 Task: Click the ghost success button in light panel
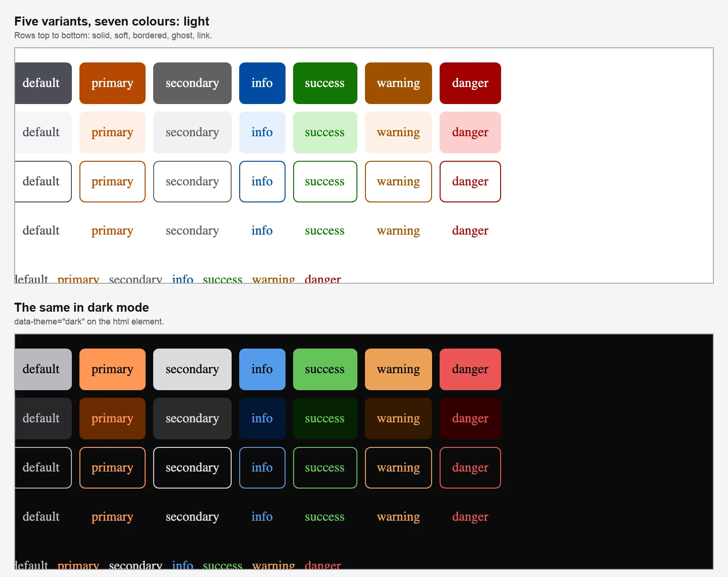click(325, 231)
